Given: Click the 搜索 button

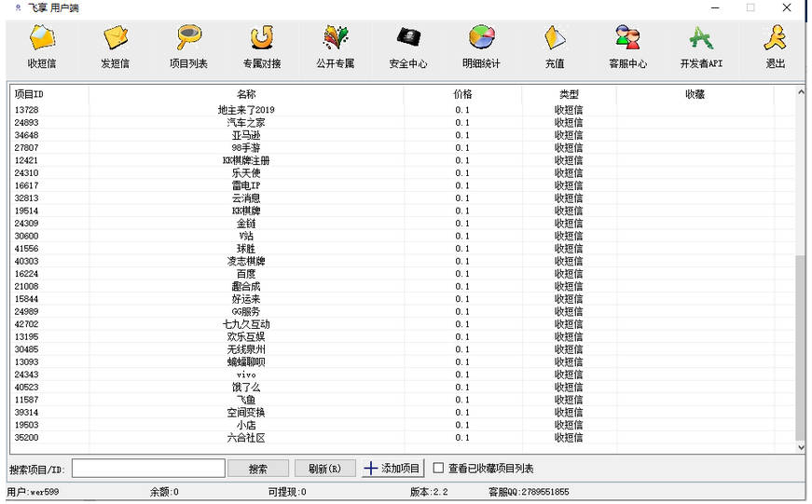Looking at the screenshot, I should [x=258, y=469].
